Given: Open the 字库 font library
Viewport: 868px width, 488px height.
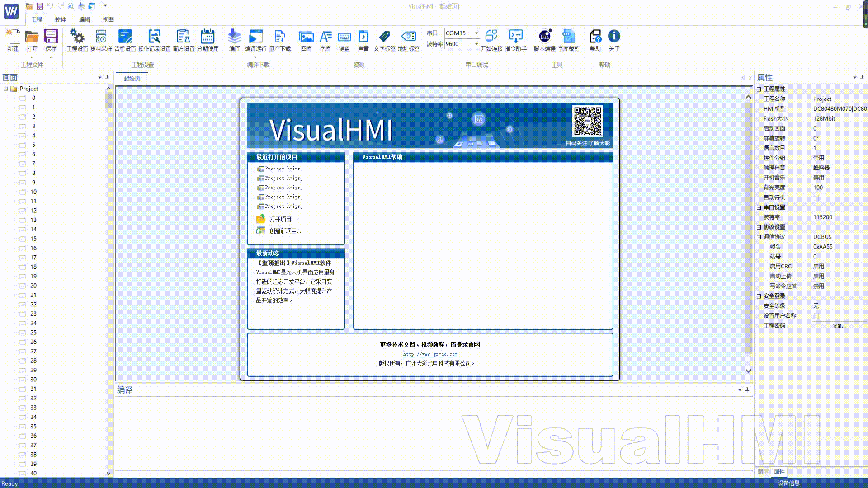Looking at the screenshot, I should 325,40.
